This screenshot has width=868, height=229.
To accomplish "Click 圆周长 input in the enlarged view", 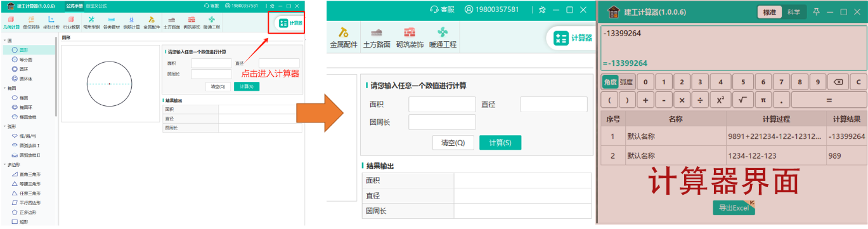I will (x=442, y=122).
